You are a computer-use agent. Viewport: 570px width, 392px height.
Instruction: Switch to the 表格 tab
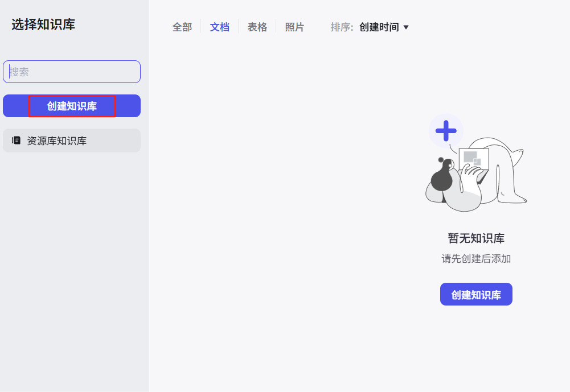pyautogui.click(x=257, y=27)
